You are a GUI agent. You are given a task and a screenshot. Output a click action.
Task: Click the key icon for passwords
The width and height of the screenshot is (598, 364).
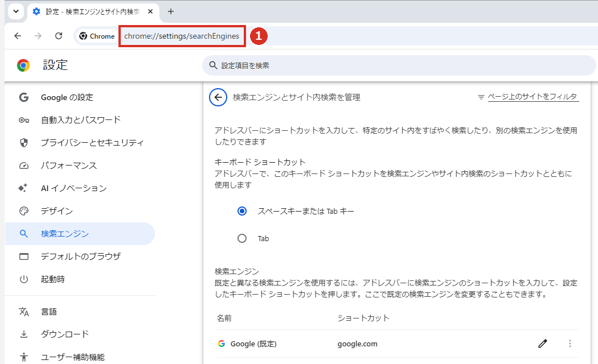coord(24,121)
